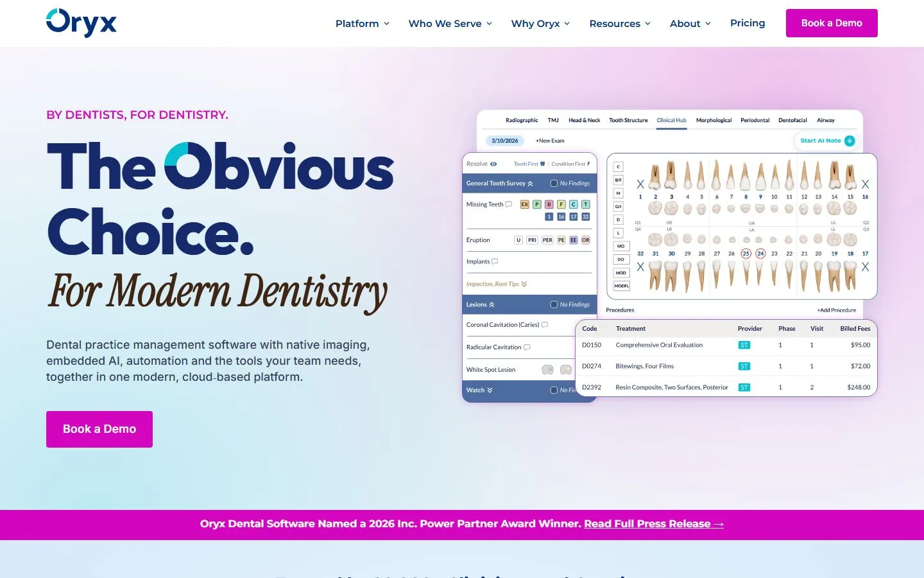Click ST provider badge for D0150

pos(744,346)
